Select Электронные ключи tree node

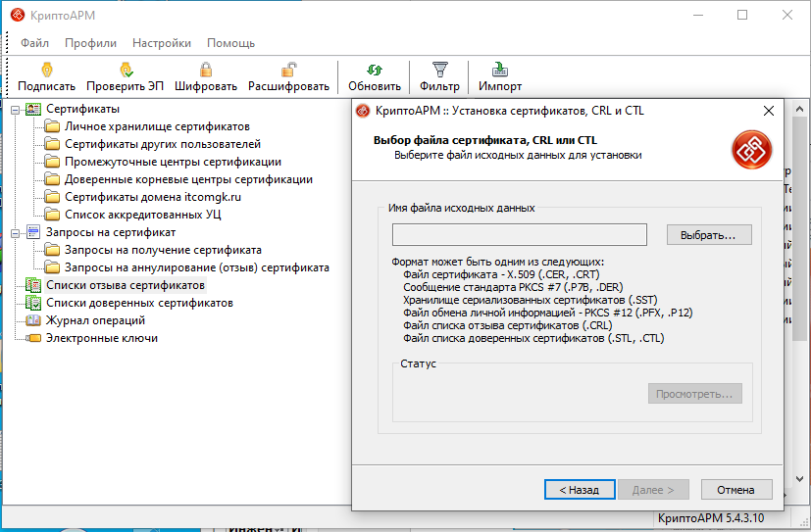click(x=101, y=338)
